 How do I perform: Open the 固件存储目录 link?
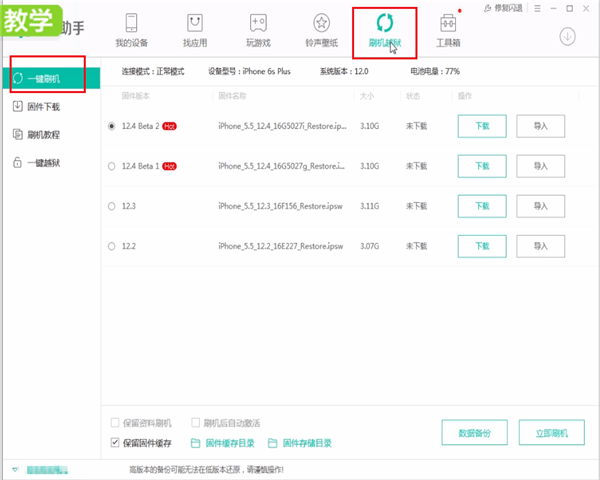tap(305, 443)
